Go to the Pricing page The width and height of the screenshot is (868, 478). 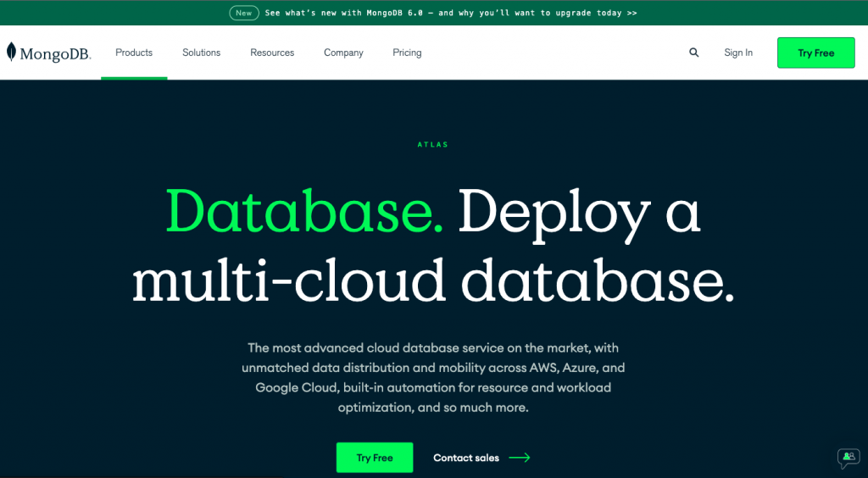[x=407, y=53]
